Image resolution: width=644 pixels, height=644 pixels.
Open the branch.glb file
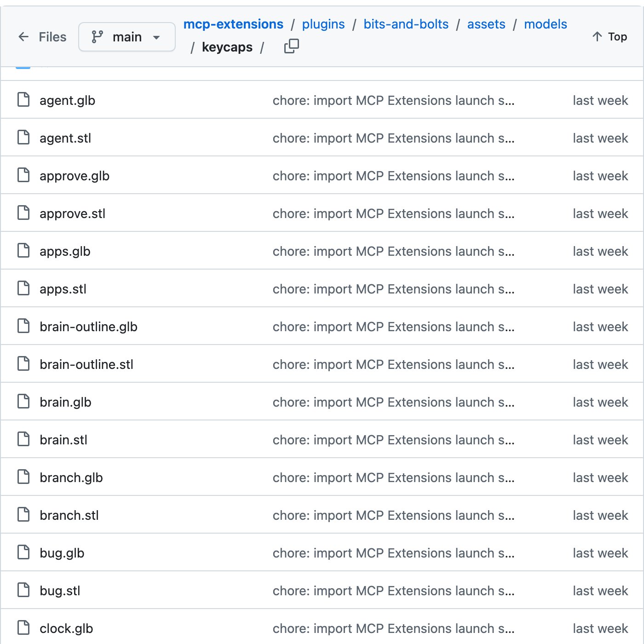point(71,477)
